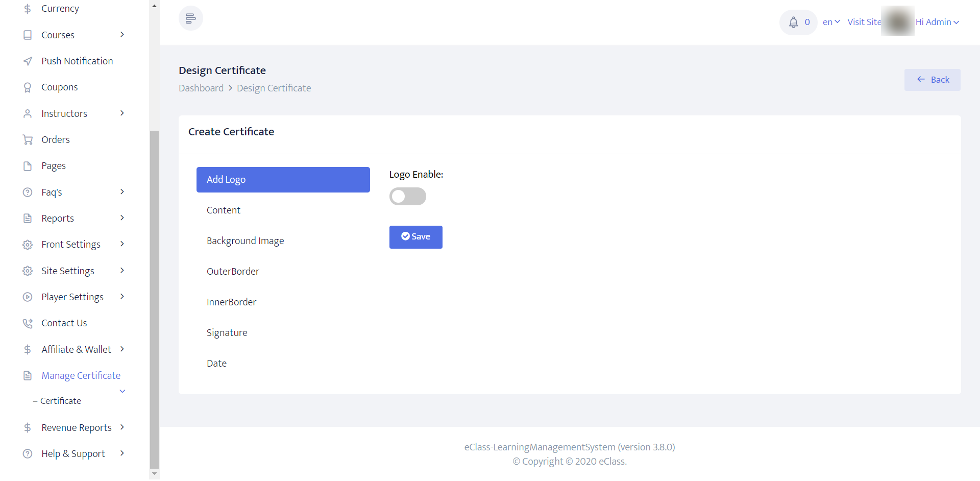Click the Push Notification paper plane icon
The image size is (980, 481).
[x=28, y=61]
